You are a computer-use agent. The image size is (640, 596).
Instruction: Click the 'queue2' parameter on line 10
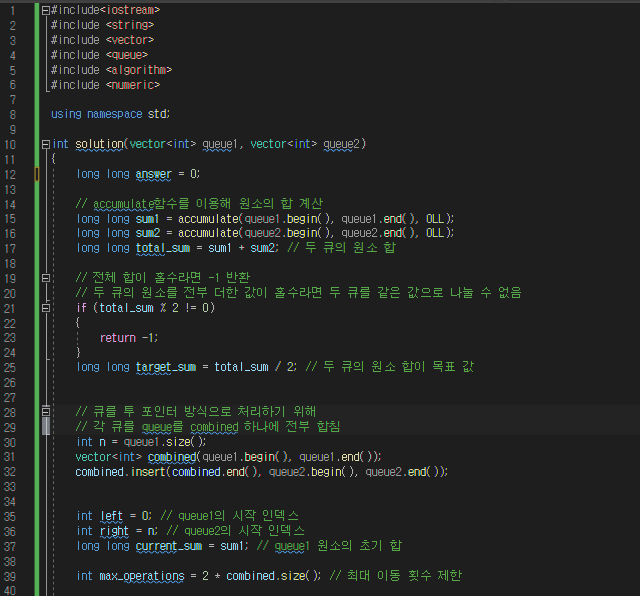[341, 144]
